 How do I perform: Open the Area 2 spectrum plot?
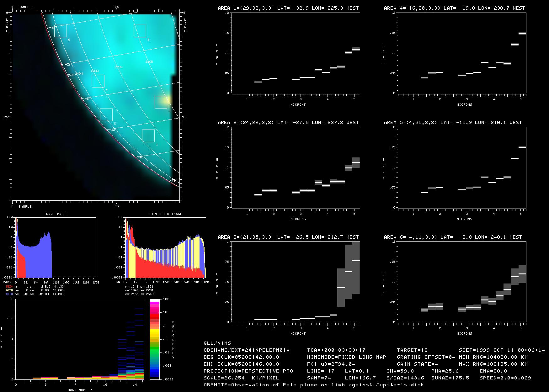point(296,168)
